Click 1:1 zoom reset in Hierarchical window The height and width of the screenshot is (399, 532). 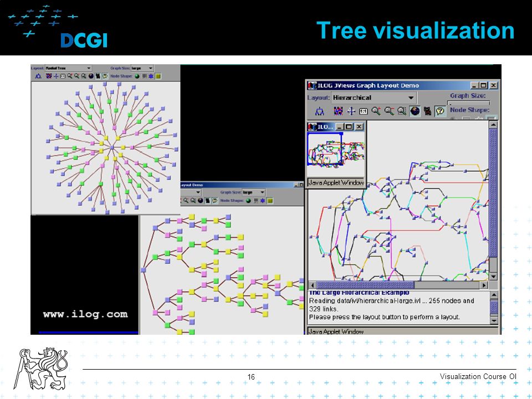(364, 111)
